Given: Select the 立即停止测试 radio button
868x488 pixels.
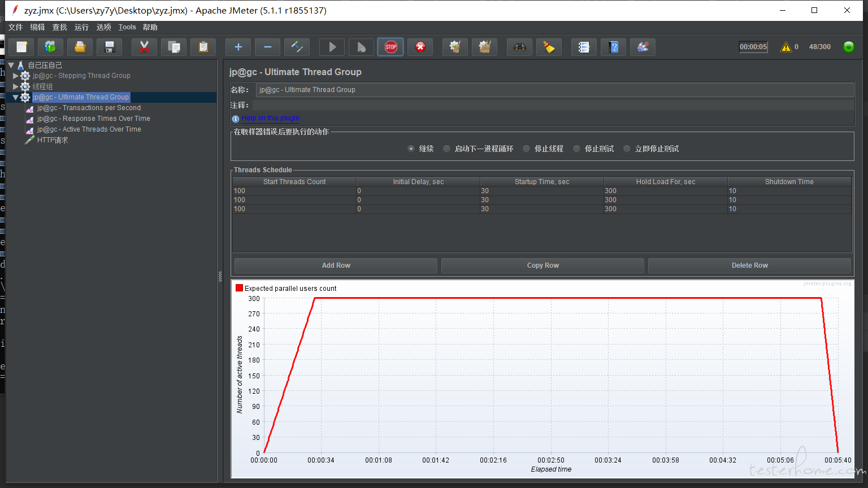Looking at the screenshot, I should [x=627, y=149].
